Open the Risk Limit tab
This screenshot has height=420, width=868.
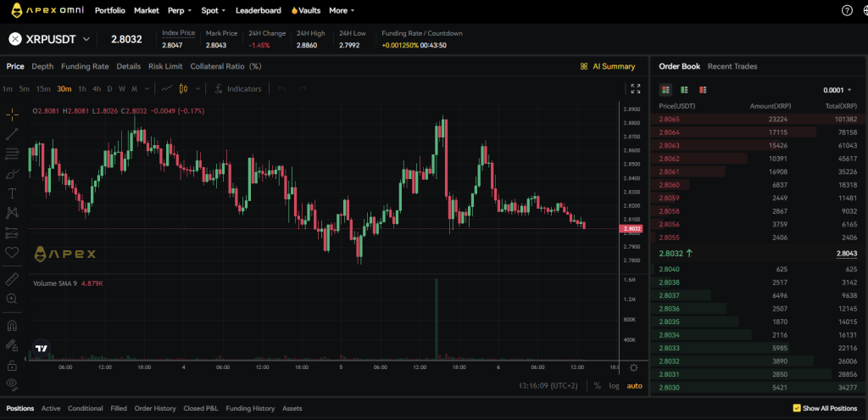pos(165,66)
